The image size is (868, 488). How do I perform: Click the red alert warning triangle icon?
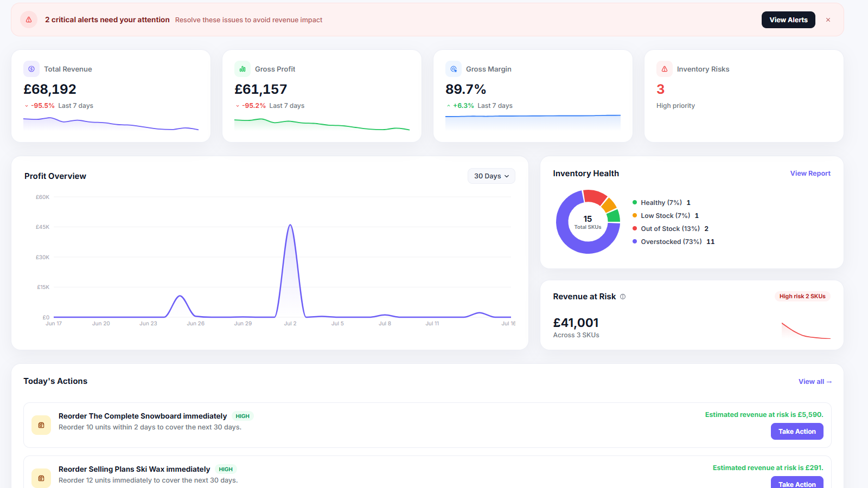[29, 20]
